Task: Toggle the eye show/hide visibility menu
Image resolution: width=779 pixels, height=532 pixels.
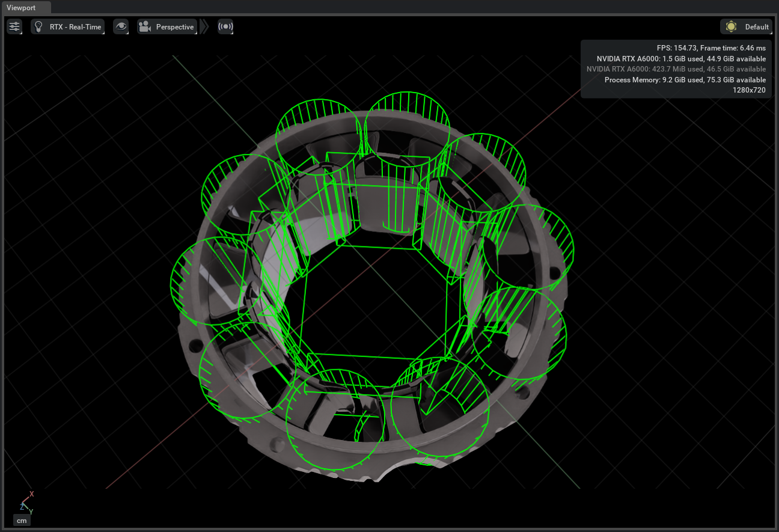Action: 121,26
